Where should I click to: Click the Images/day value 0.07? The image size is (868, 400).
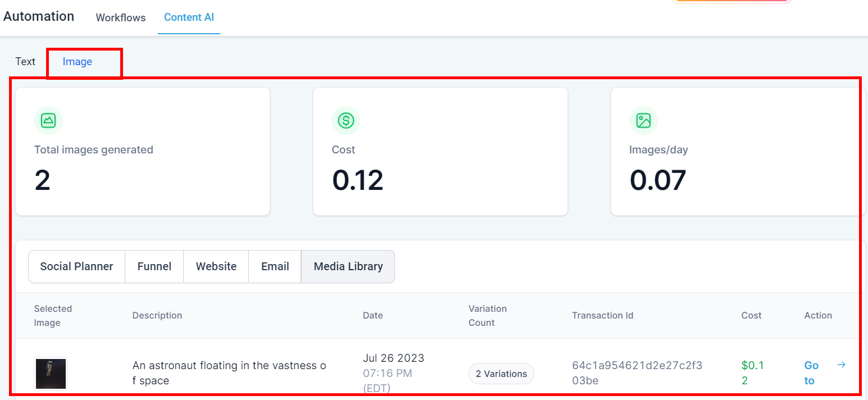coord(658,180)
